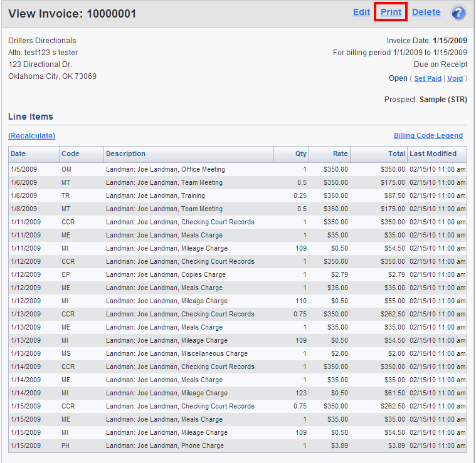Void the invoice using Void link
476x463 pixels.
pyautogui.click(x=455, y=78)
